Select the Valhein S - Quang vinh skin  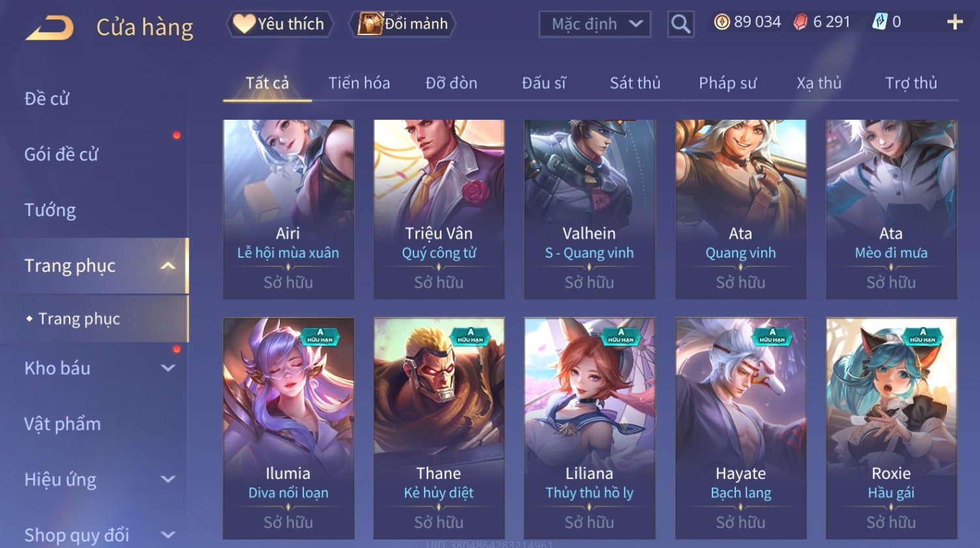589,209
